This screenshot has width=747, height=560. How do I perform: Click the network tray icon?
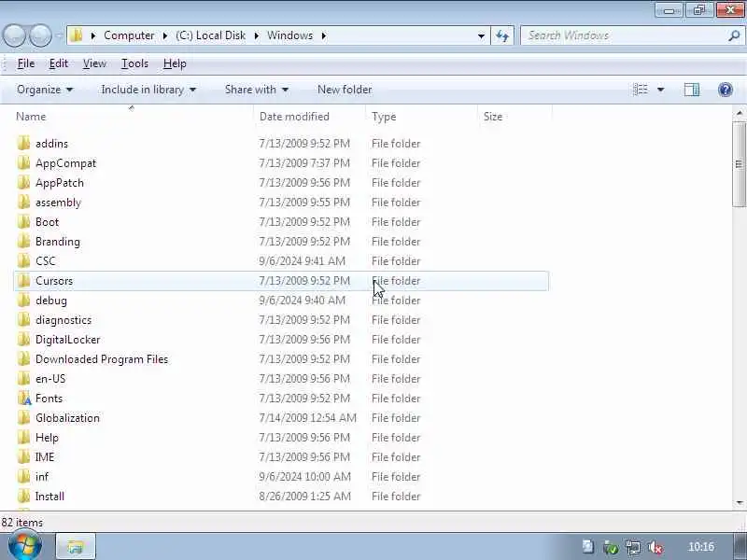click(x=633, y=547)
